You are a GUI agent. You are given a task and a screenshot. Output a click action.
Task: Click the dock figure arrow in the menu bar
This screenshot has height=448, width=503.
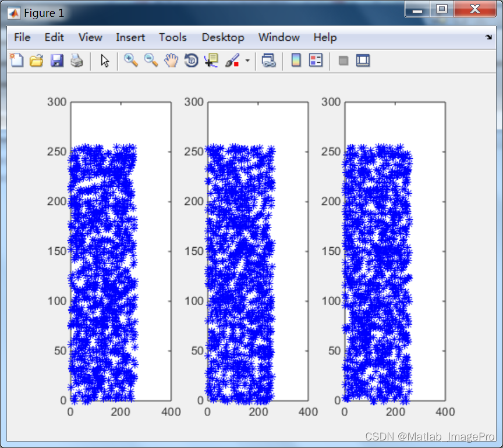[488, 37]
